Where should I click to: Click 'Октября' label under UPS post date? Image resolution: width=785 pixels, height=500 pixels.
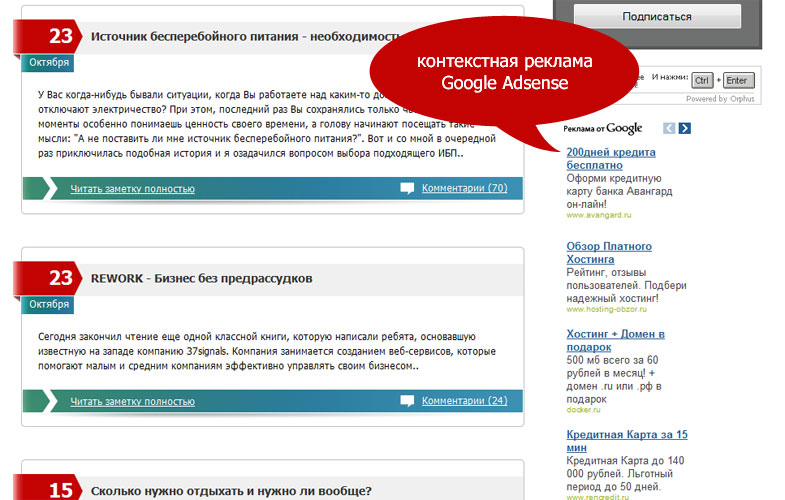(x=49, y=63)
